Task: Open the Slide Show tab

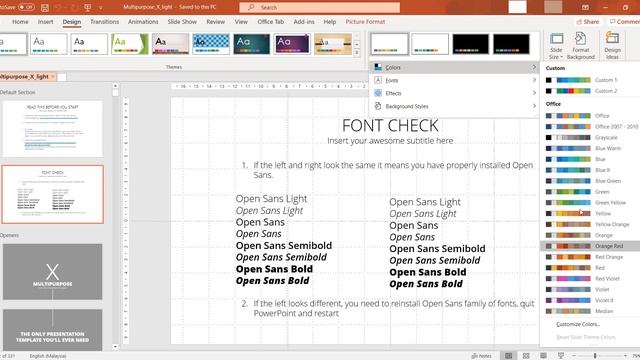Action: (x=182, y=22)
